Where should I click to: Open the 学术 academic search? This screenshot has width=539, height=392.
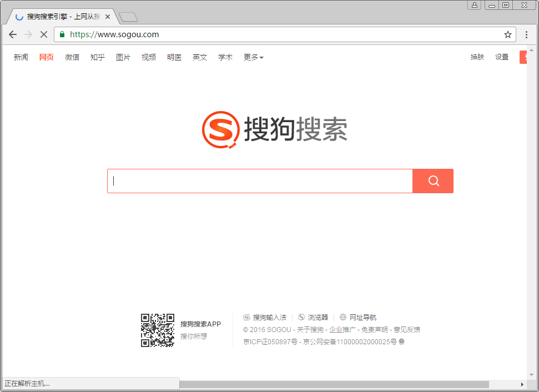(225, 57)
